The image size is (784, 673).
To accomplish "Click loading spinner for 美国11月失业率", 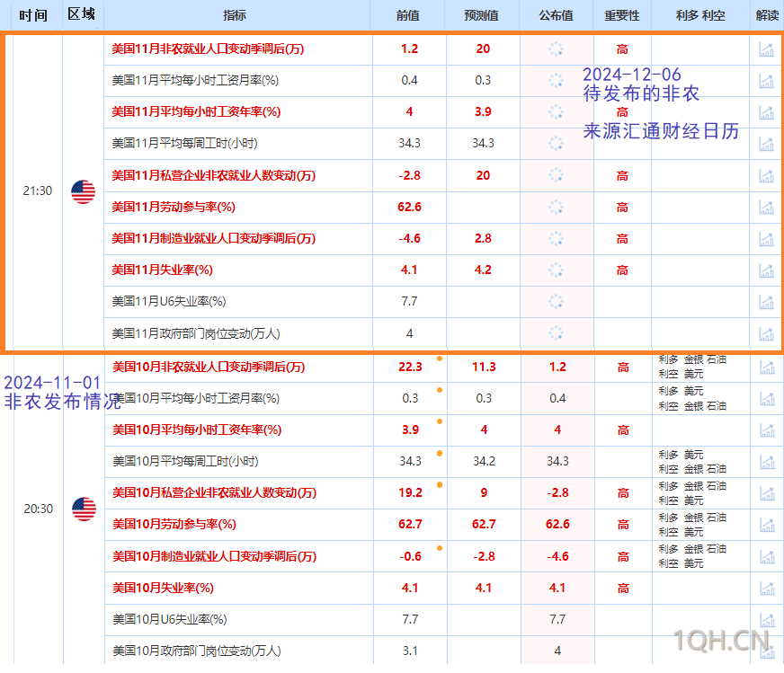I will coord(556,270).
